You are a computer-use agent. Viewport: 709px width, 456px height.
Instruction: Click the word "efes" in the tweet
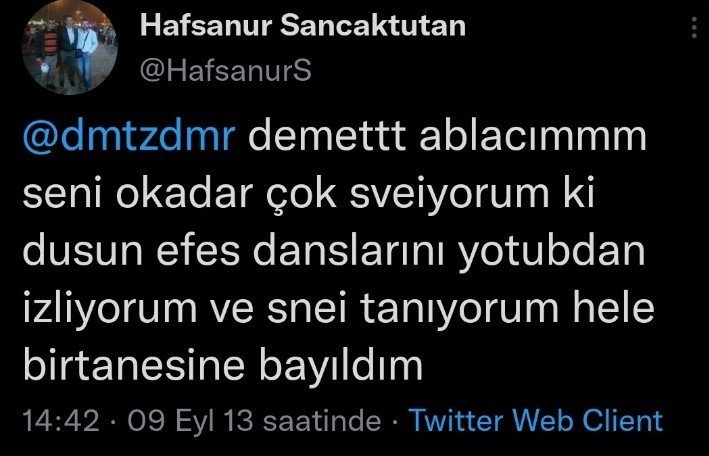pos(198,251)
